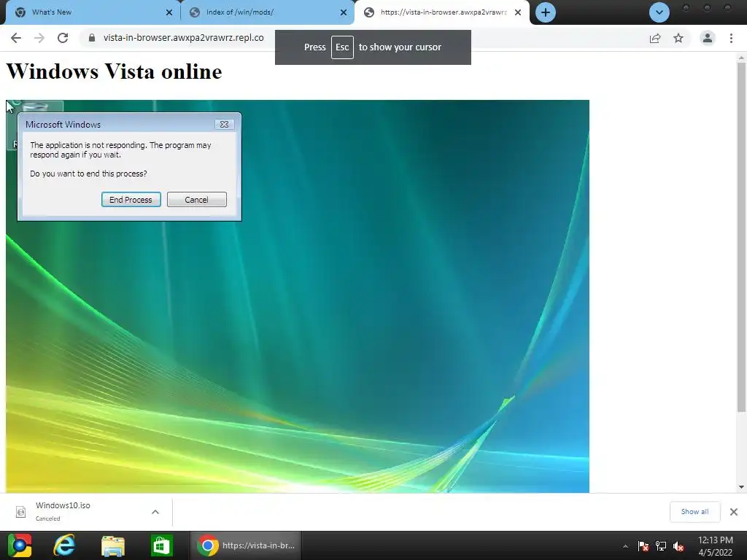747x560 pixels.
Task: Click the Windows10.iso download item
Action: tap(86, 511)
